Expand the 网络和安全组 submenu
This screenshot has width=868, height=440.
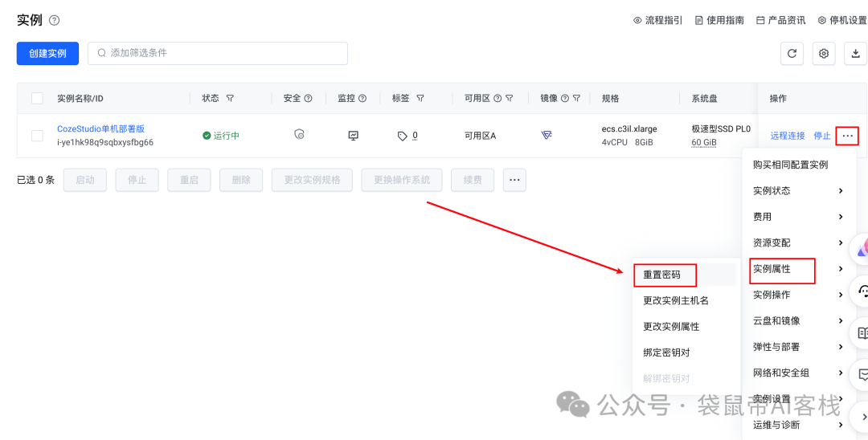(797, 373)
